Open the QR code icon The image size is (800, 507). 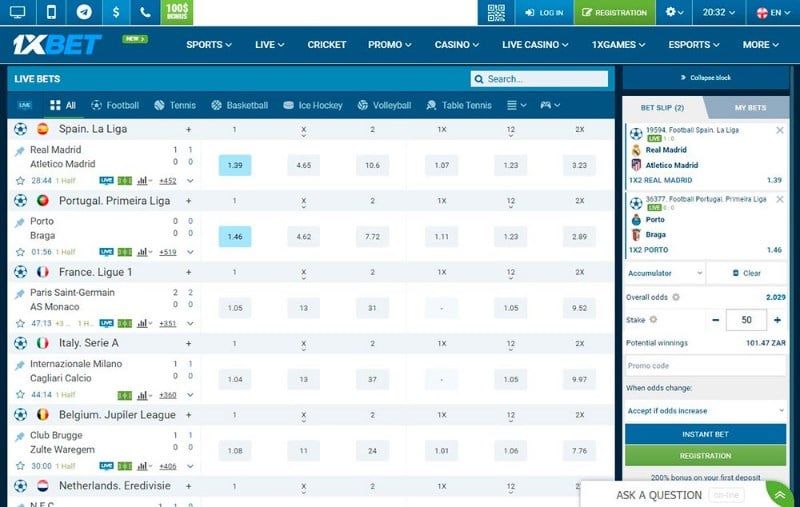(x=495, y=12)
